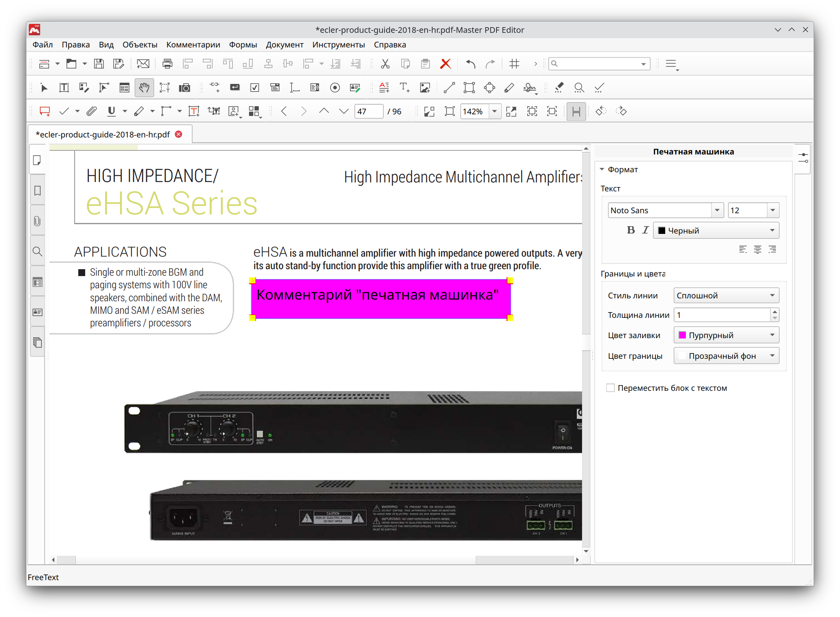Cut the selection with the scissors icon
Screen dimensions: 840x617
coord(385,64)
